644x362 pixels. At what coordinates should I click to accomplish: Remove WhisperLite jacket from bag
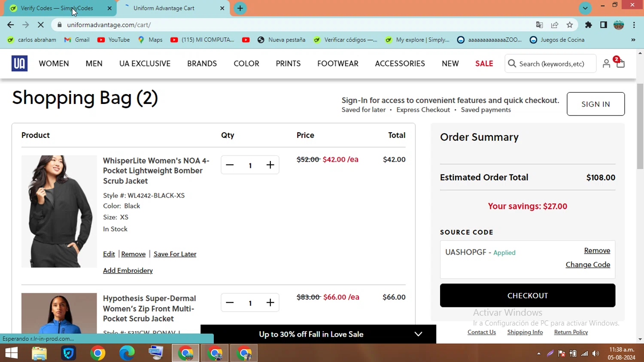(x=134, y=254)
